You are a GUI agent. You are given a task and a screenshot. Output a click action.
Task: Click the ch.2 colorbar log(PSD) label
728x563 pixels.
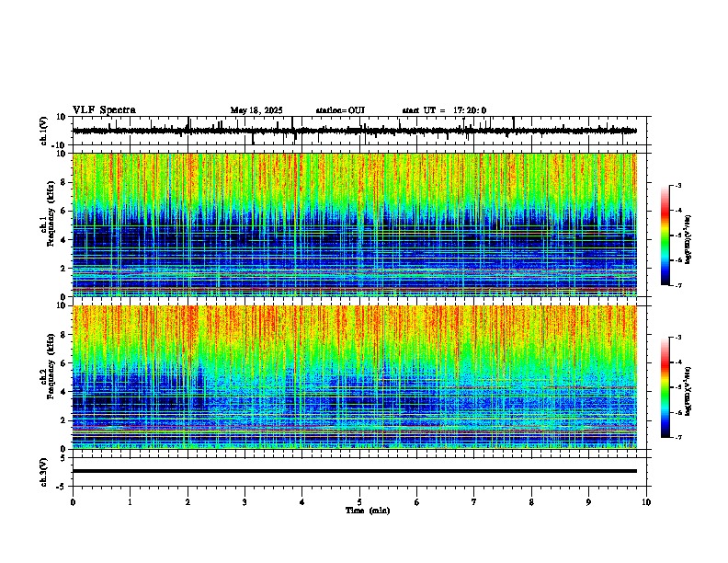[688, 391]
